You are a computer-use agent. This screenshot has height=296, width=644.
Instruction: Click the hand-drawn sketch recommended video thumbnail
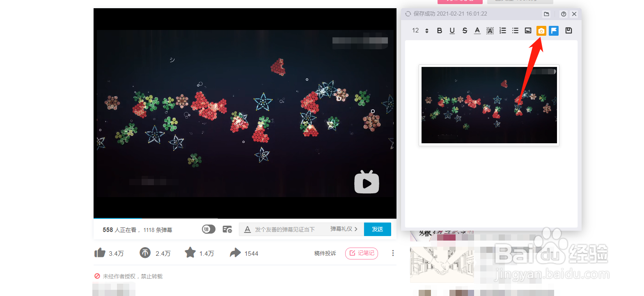442,264
